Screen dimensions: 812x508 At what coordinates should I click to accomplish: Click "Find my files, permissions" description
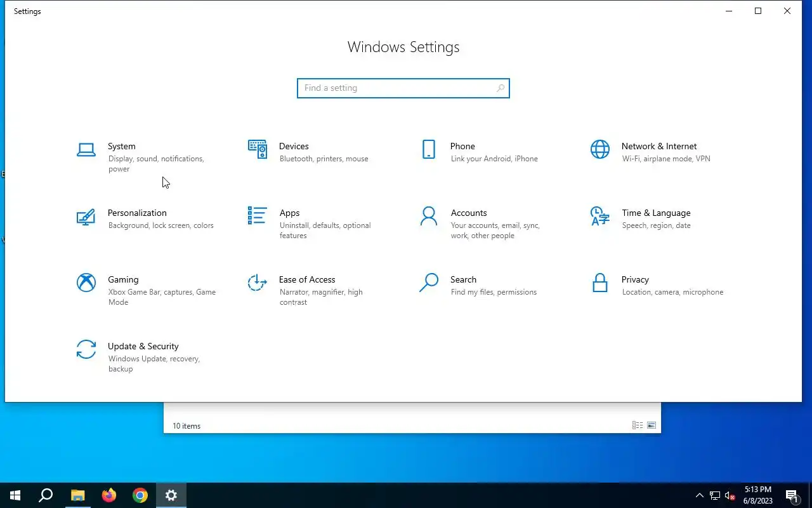(494, 292)
